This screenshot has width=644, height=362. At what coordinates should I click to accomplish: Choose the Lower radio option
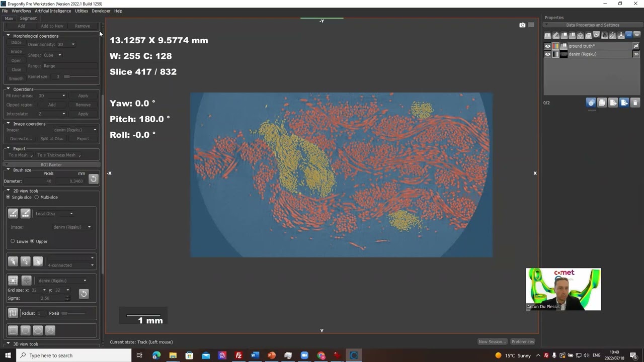(13, 241)
